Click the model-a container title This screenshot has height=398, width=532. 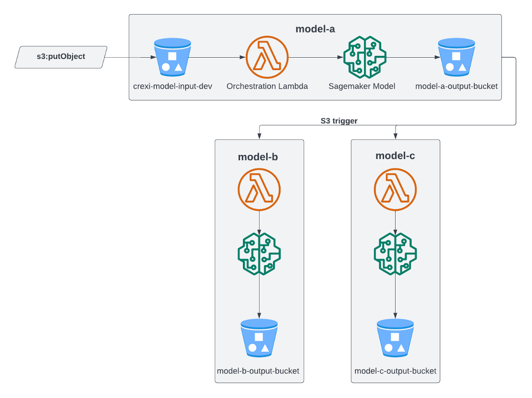[x=316, y=28]
